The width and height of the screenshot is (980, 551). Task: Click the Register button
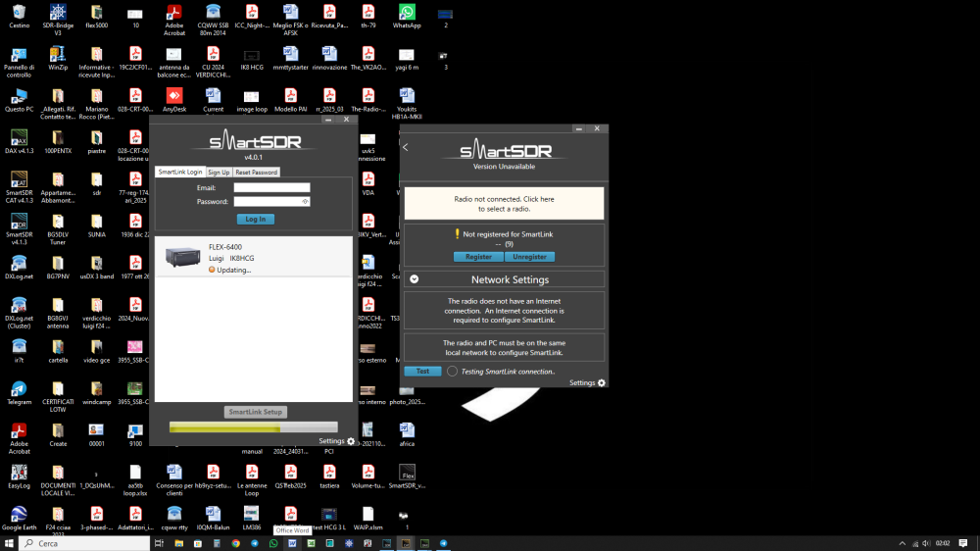coord(478,257)
